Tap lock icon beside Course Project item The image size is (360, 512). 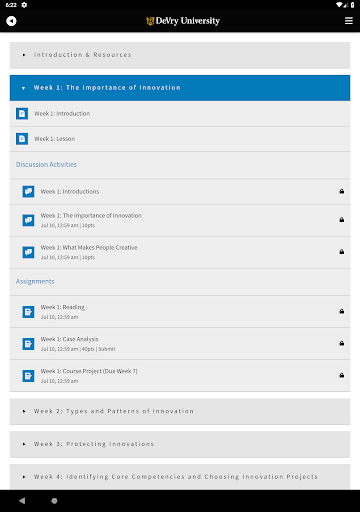point(342,375)
